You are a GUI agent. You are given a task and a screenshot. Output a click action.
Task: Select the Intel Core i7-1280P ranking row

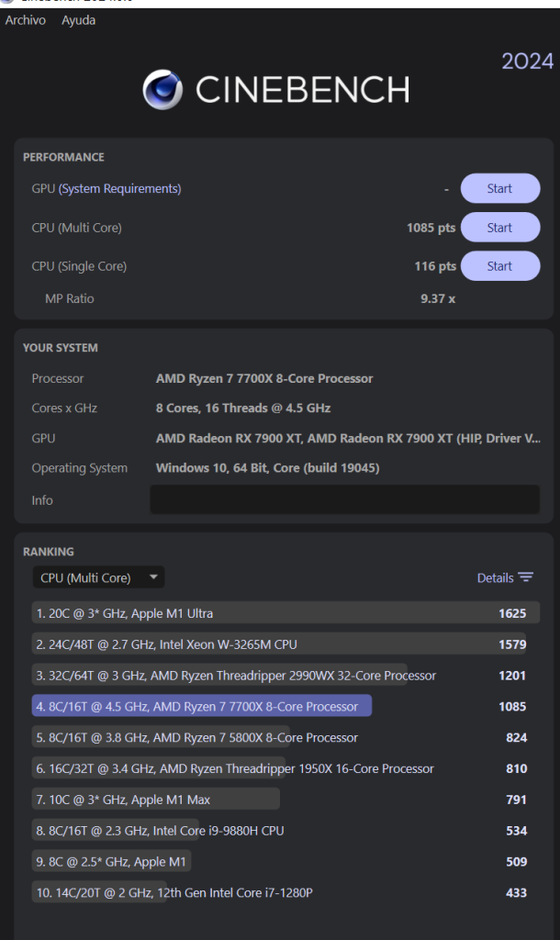click(286, 892)
